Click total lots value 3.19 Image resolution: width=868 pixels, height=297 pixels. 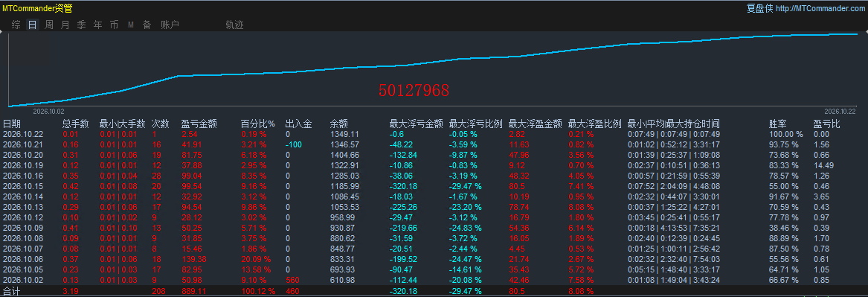pyautogui.click(x=70, y=291)
